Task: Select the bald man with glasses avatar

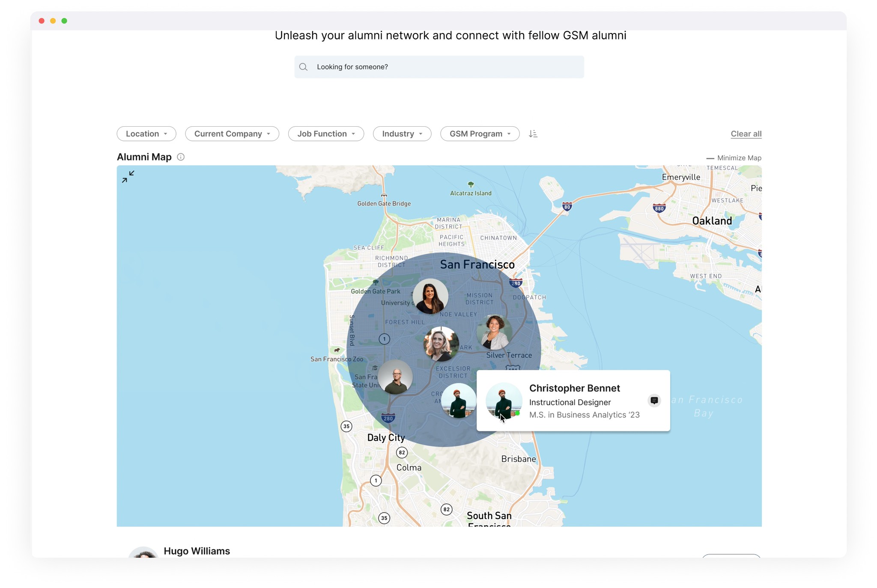Action: click(x=395, y=377)
